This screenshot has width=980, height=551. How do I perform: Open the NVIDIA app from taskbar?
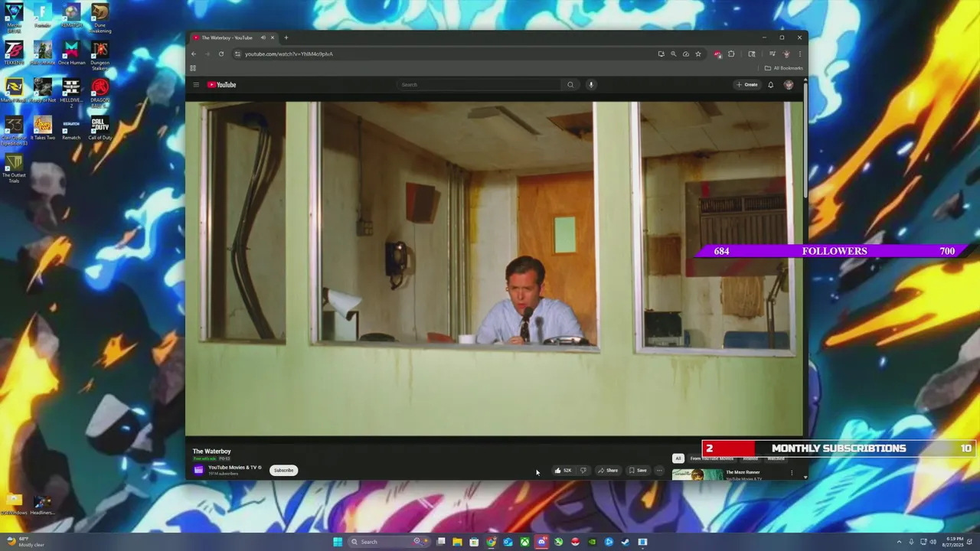click(x=592, y=542)
